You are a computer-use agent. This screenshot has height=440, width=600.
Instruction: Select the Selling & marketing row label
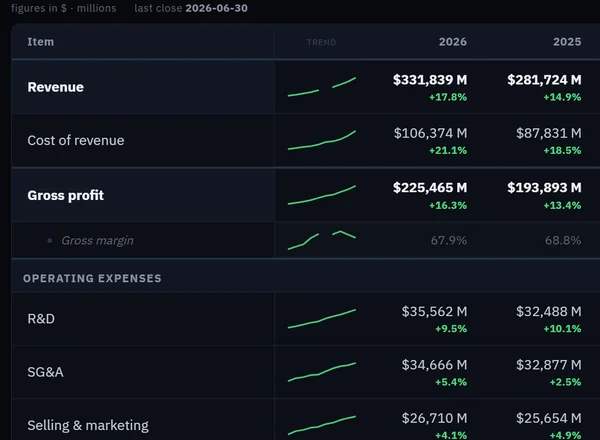tap(88, 425)
